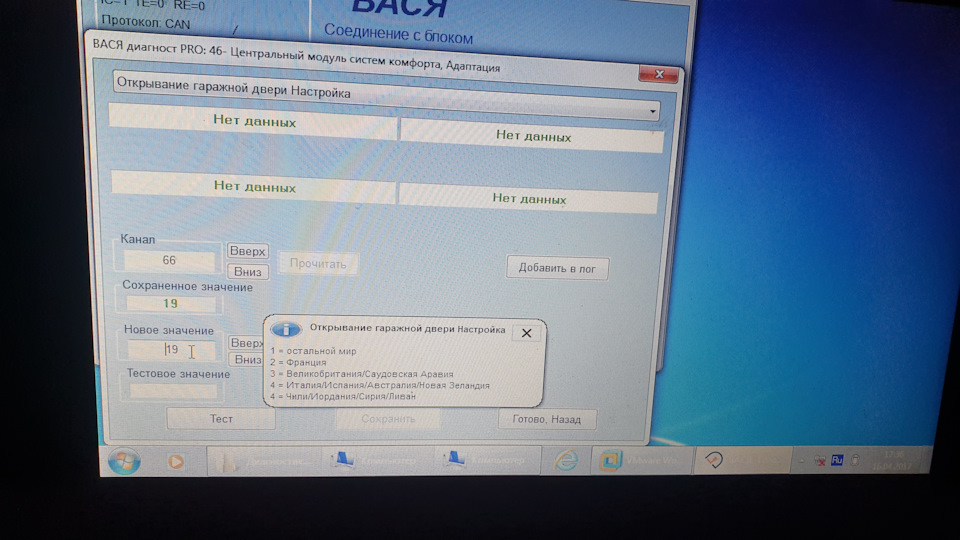Image resolution: width=960 pixels, height=540 pixels.
Task: Click the Готово, Назад button
Action: click(547, 419)
